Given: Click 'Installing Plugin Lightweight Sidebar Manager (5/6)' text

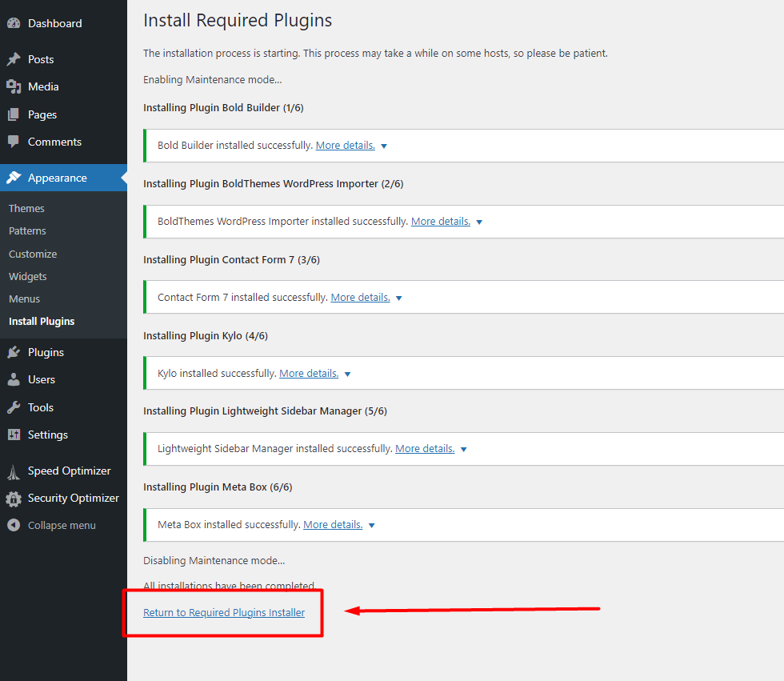Looking at the screenshot, I should (x=265, y=411).
